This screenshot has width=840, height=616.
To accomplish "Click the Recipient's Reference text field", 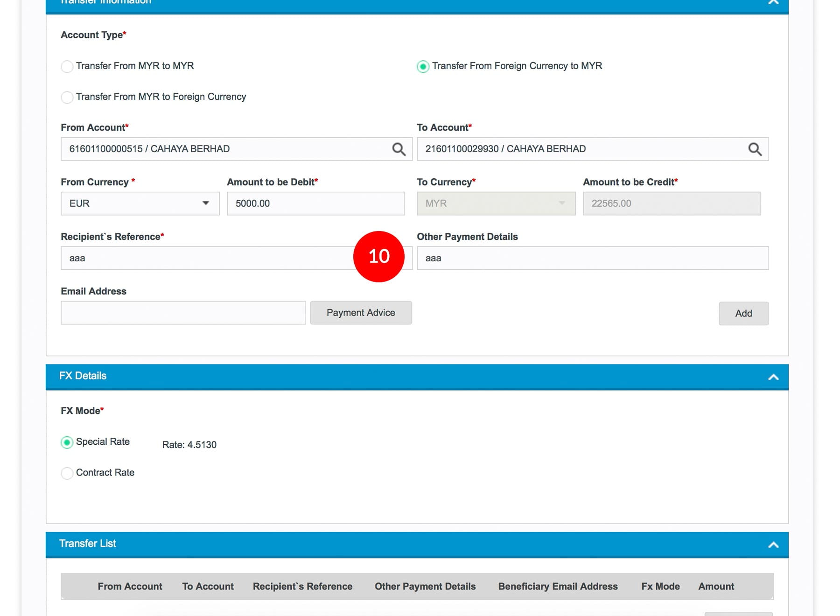I will (205, 259).
